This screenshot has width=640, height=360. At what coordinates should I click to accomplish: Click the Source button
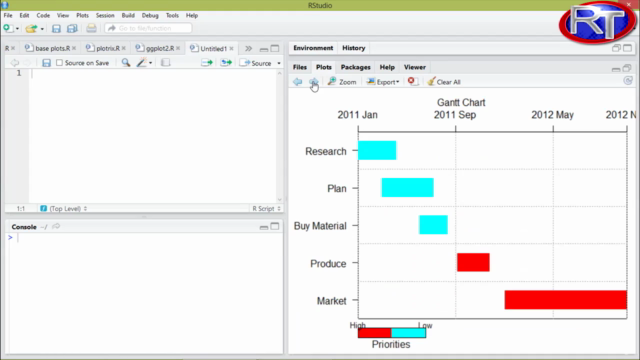click(256, 63)
